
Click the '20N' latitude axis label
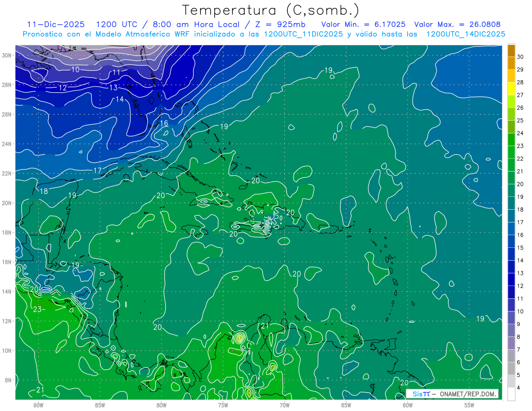point(7,203)
